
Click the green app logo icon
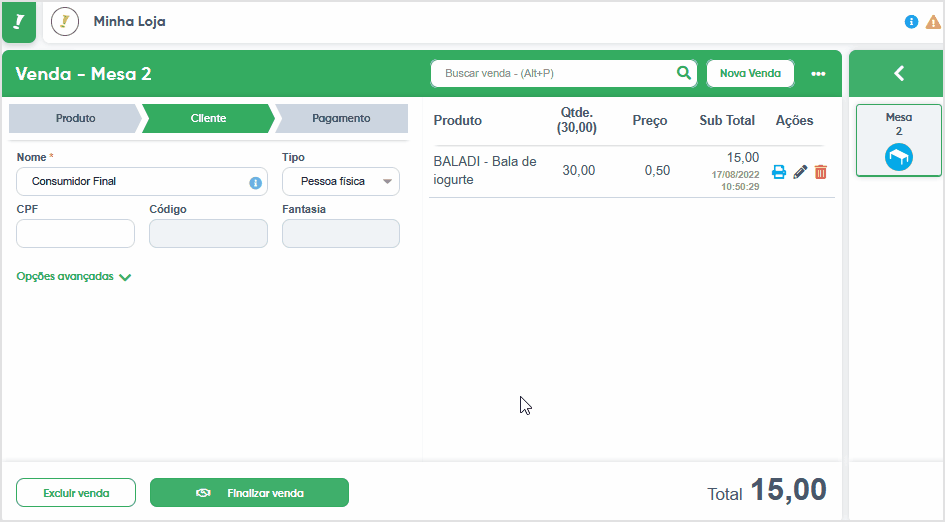tap(19, 22)
